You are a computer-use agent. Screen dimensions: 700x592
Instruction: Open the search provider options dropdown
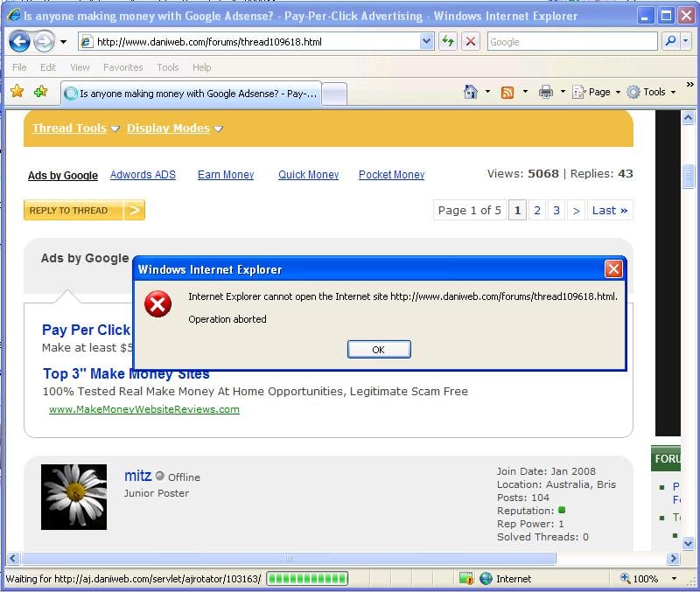pos(686,41)
